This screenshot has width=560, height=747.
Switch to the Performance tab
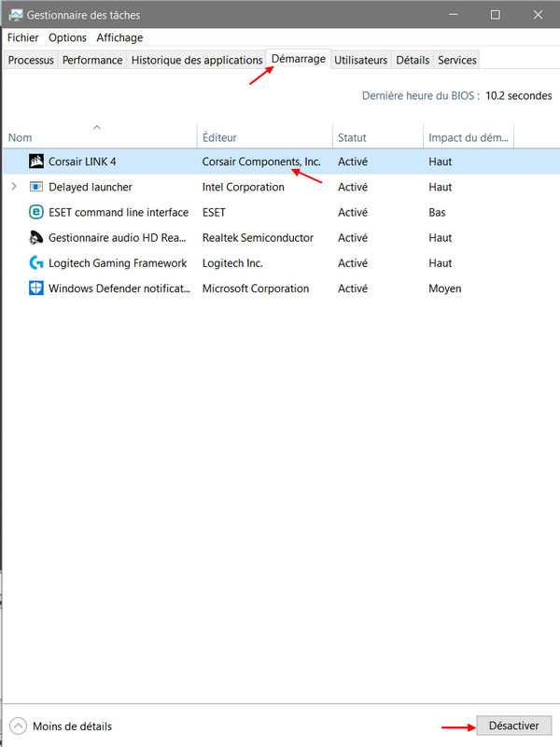point(92,60)
